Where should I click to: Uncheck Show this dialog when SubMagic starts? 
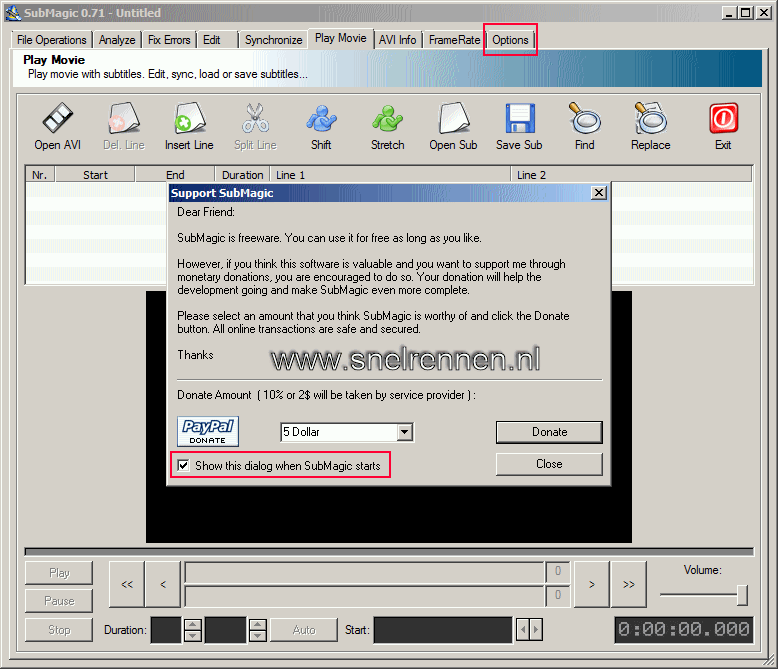coord(184,466)
